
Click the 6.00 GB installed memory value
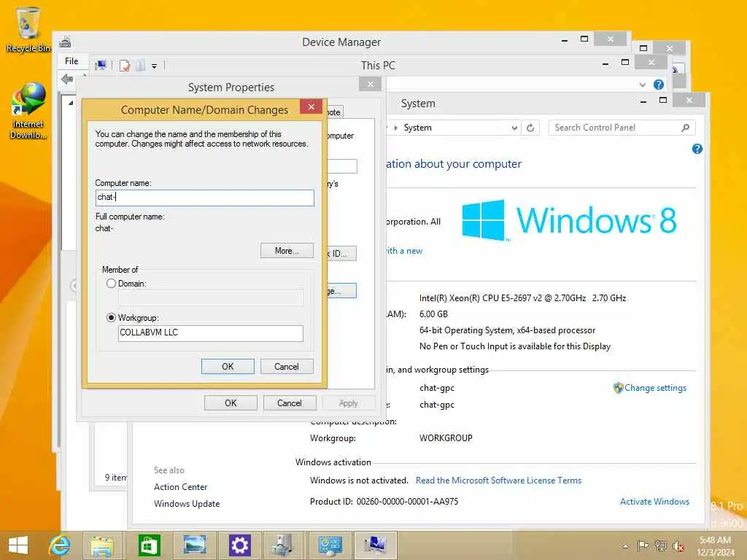click(433, 314)
